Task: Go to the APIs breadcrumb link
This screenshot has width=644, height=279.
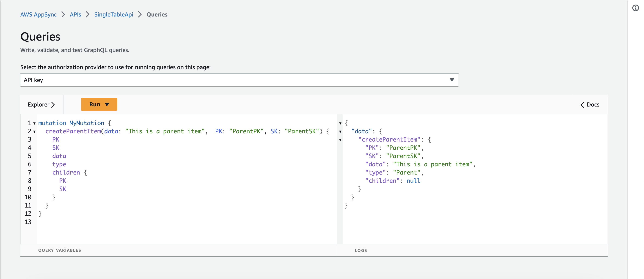Action: (x=75, y=14)
